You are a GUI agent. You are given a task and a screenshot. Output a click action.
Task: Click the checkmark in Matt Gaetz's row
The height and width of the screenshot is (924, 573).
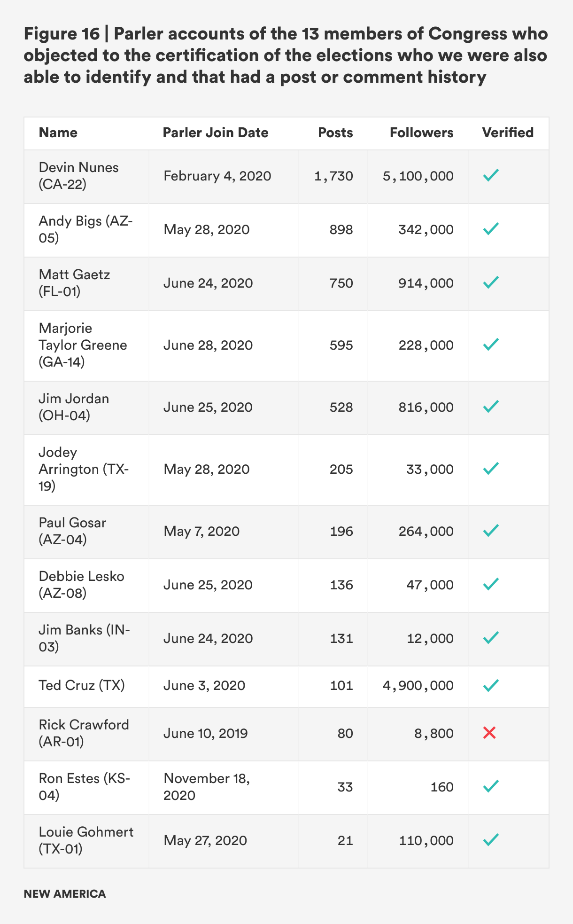[490, 283]
